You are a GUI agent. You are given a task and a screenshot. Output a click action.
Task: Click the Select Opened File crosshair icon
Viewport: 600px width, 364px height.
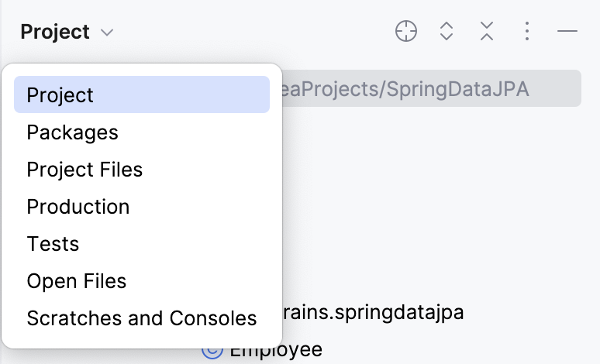pyautogui.click(x=406, y=32)
